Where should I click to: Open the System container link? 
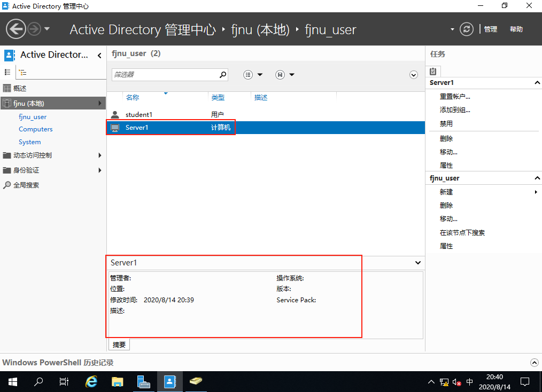tap(30, 142)
